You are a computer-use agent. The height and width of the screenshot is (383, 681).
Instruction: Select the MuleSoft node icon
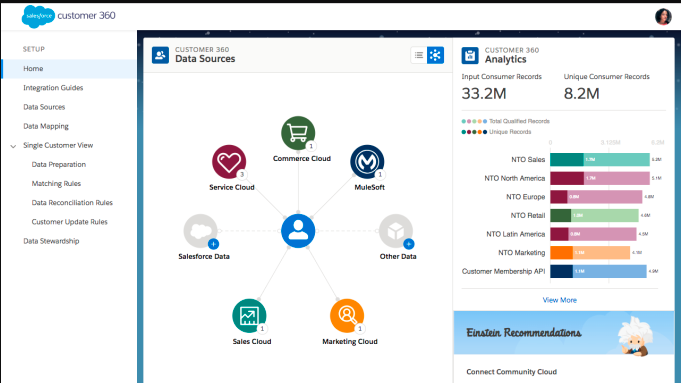(x=367, y=162)
